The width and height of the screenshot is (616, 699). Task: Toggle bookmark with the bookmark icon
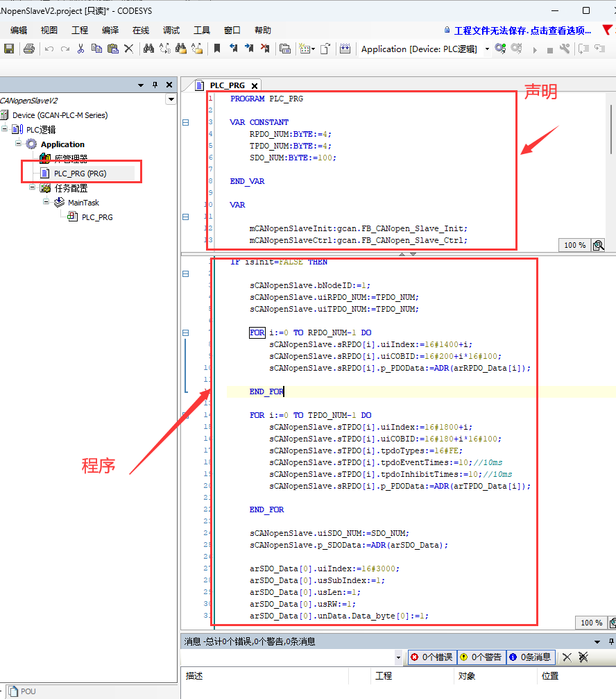tap(217, 49)
